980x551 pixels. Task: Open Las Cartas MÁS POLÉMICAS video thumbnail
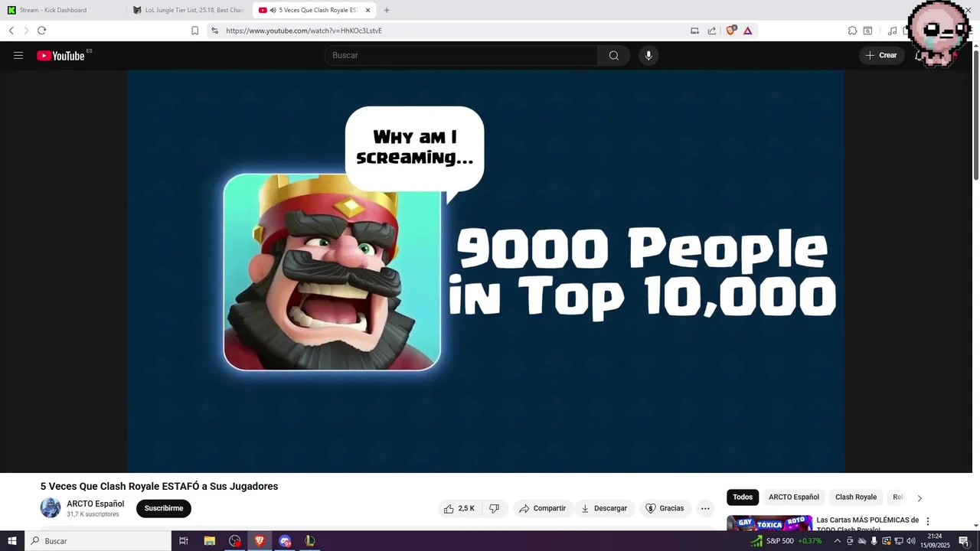(769, 523)
